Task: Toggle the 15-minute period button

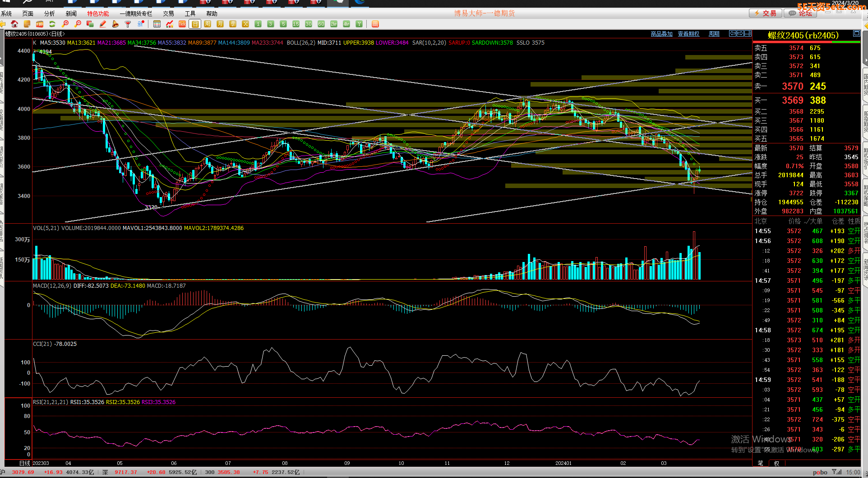Action: [x=296, y=24]
